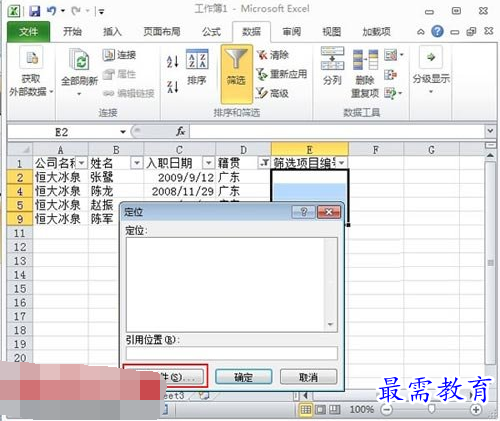The image size is (500, 421).
Task: Click the zoom out minus button
Action: (x=386, y=410)
